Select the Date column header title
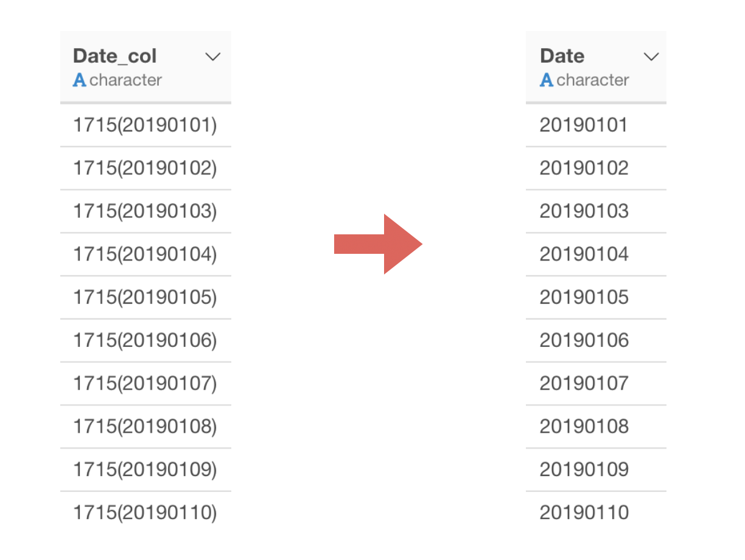The width and height of the screenshot is (745, 560). (562, 56)
